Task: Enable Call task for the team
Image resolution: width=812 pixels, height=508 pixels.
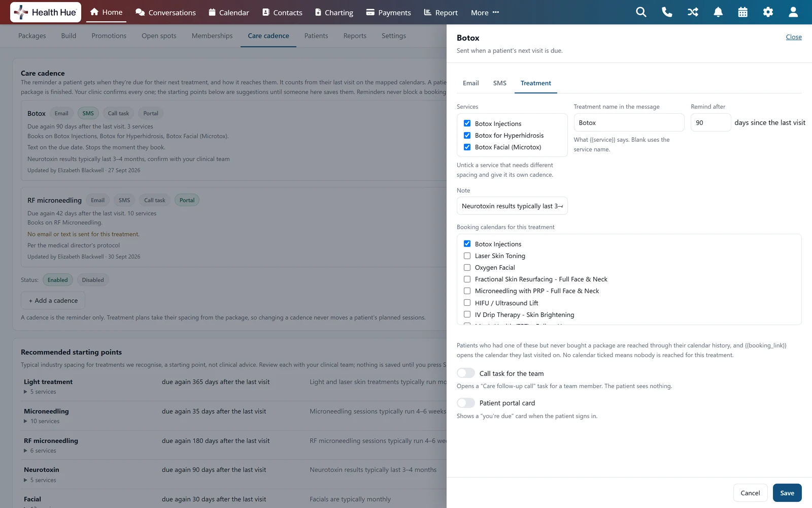Action: [x=466, y=373]
